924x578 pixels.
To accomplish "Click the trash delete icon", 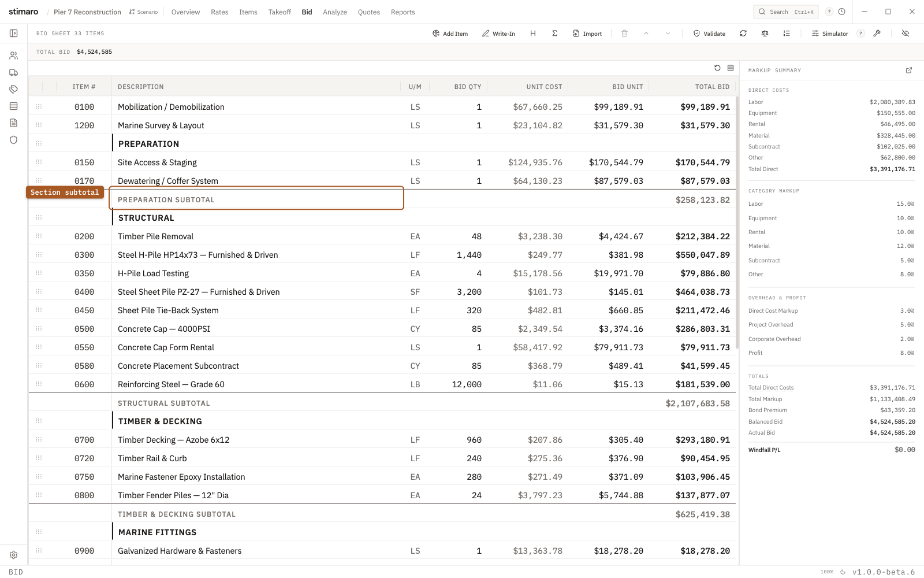I will (x=624, y=34).
